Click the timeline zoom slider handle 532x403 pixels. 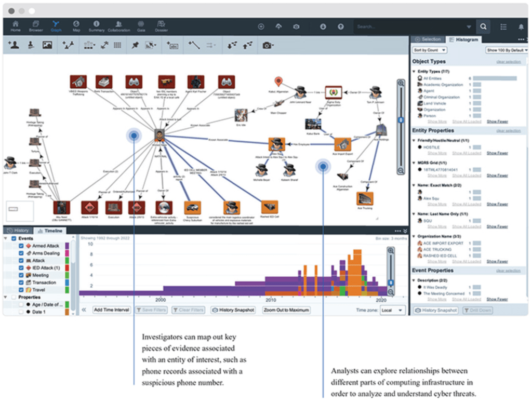point(391,283)
